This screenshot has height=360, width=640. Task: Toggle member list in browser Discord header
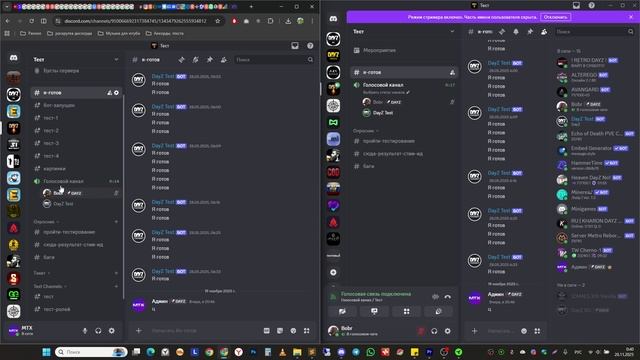[x=224, y=60]
